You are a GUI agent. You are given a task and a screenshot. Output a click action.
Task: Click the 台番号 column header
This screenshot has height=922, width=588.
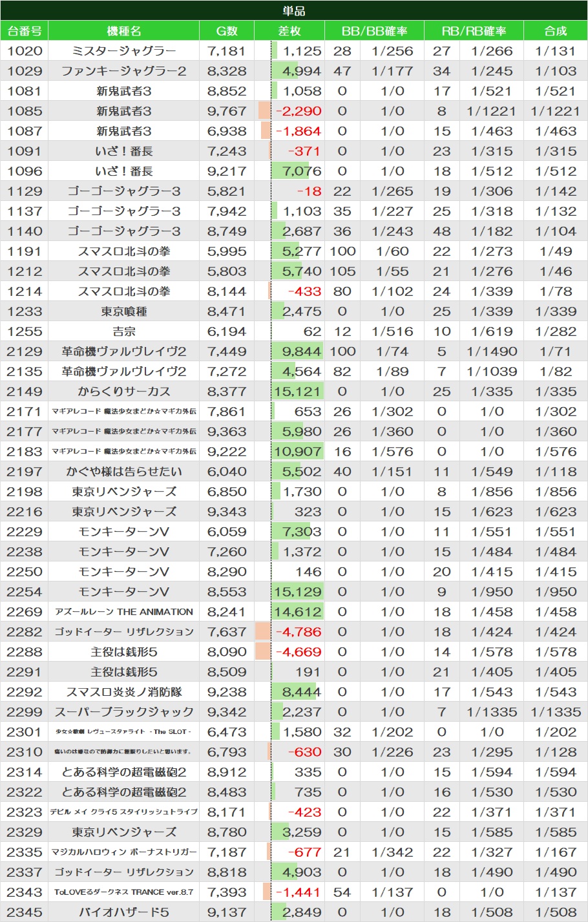click(x=25, y=31)
